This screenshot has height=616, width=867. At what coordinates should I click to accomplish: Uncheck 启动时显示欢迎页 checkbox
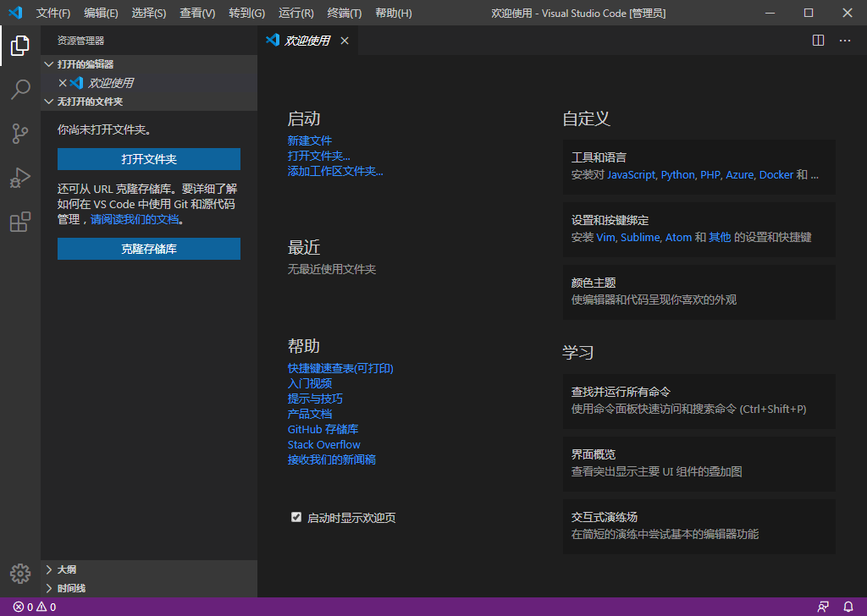(x=296, y=517)
